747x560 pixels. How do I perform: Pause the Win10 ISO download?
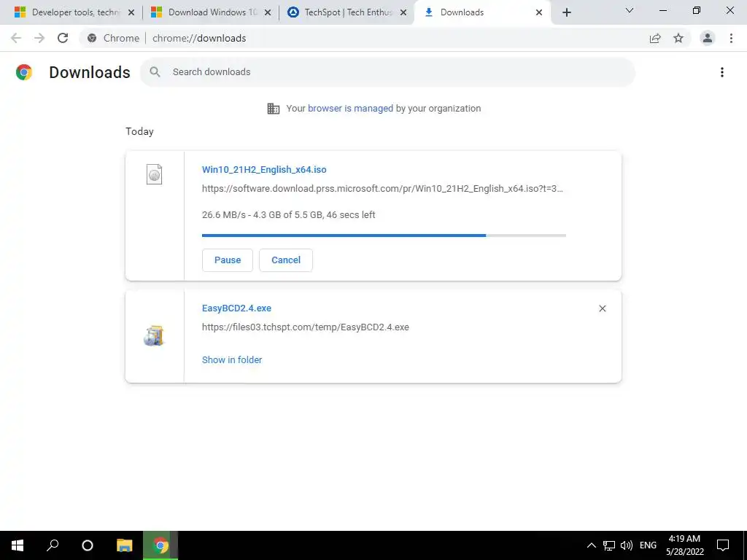click(x=228, y=260)
